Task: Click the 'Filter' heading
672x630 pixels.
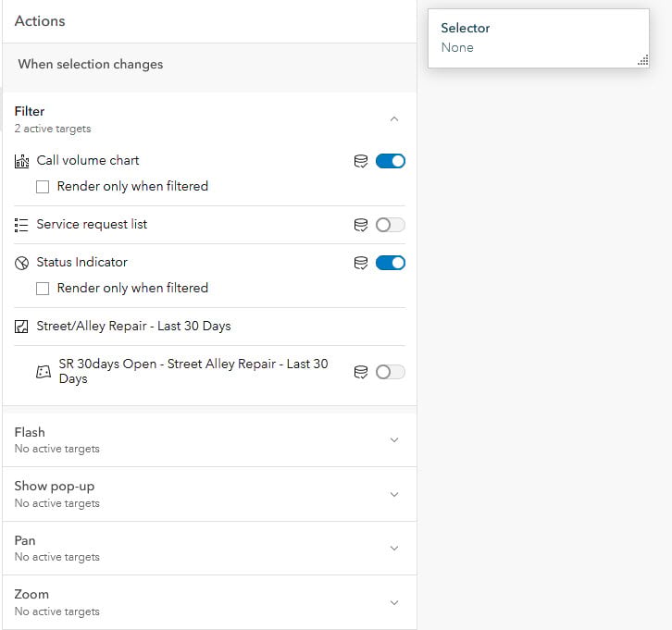Action: [x=30, y=111]
